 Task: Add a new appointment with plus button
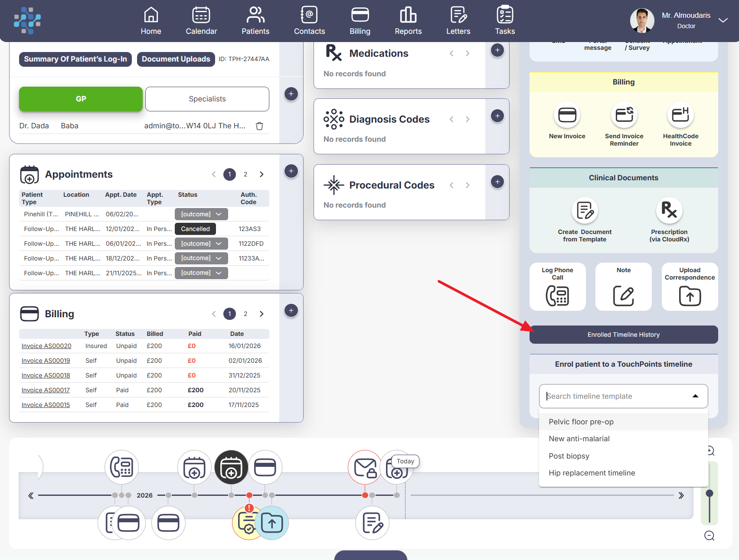tap(291, 171)
